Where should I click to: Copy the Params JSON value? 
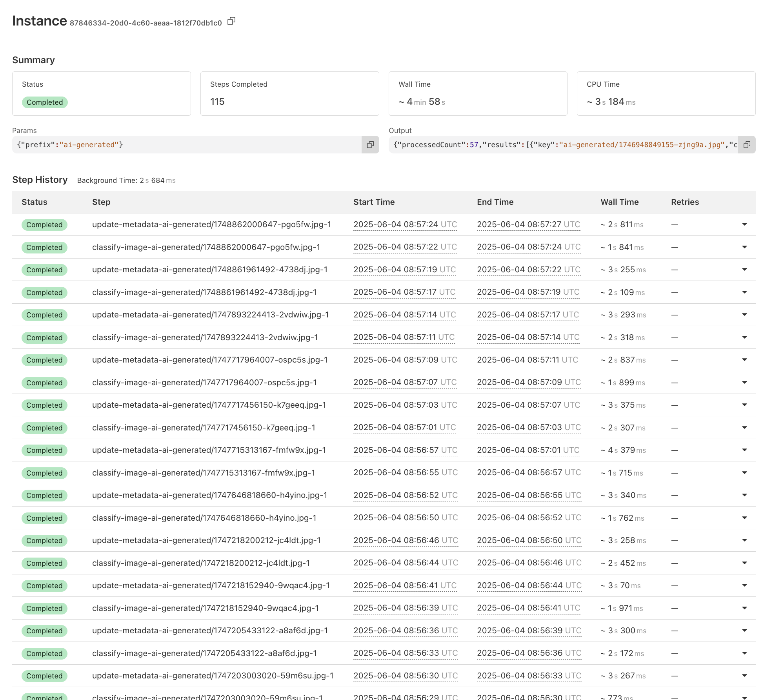[x=370, y=145]
